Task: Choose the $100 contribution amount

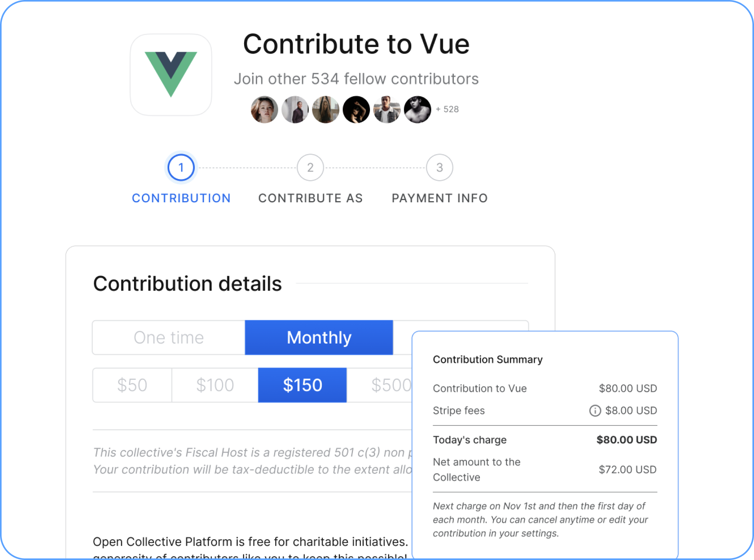Action: click(x=215, y=385)
